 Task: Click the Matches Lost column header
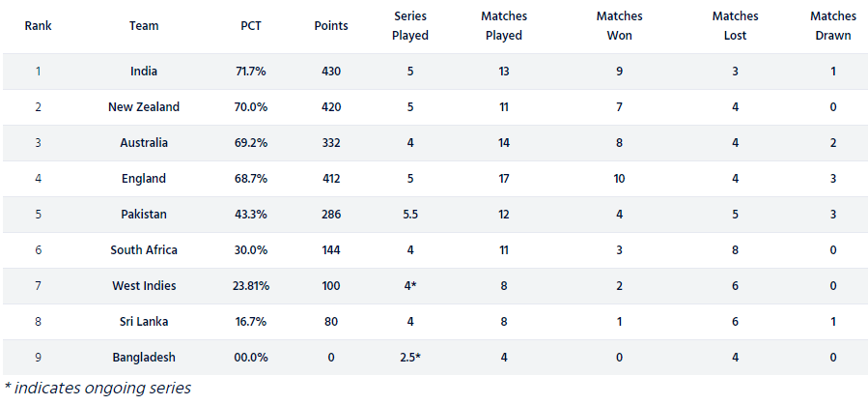tap(735, 26)
